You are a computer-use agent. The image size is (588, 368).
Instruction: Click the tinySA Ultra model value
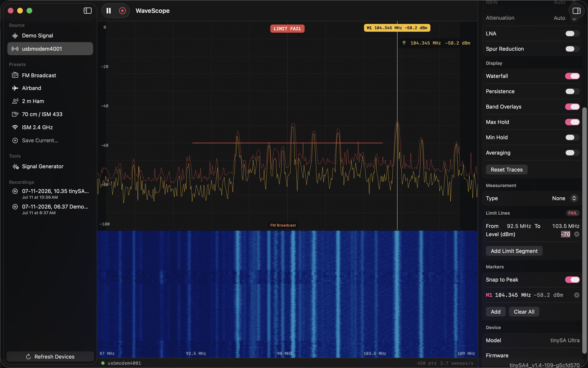point(565,340)
